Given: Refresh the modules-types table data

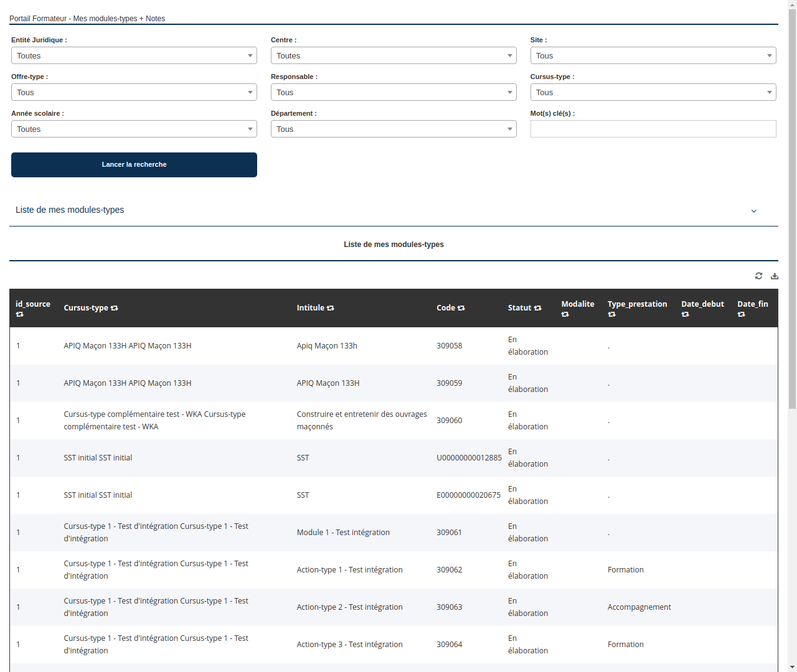Looking at the screenshot, I should click(758, 276).
